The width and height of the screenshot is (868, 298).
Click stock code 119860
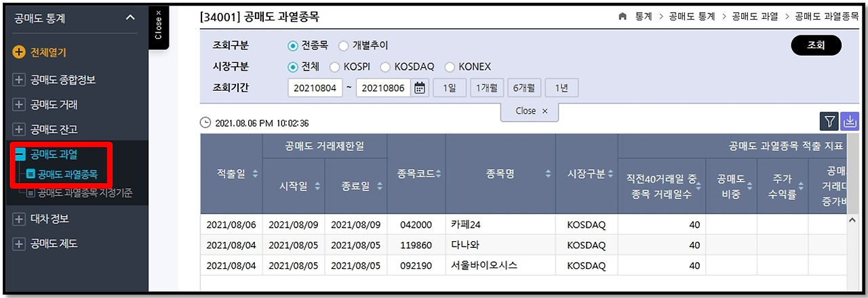pyautogui.click(x=416, y=245)
